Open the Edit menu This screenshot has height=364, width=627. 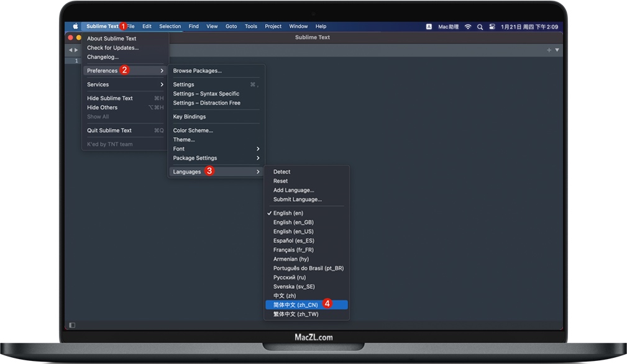[x=147, y=26]
